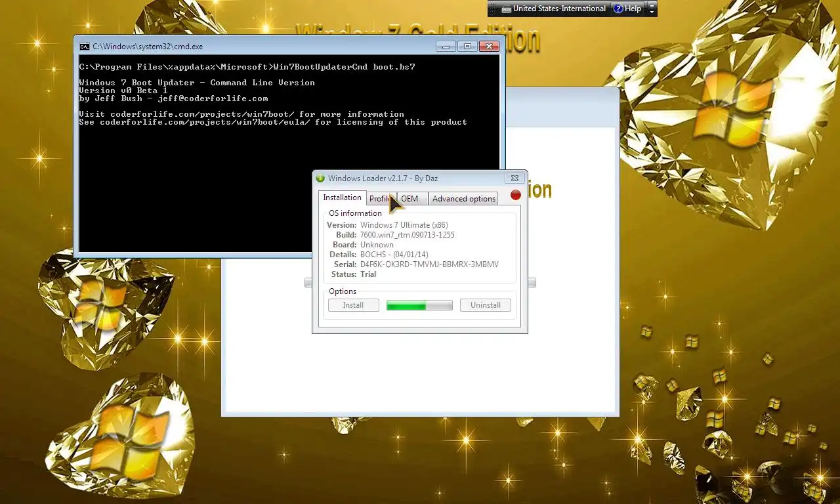Open the language bar options arrow
The width and height of the screenshot is (840, 504).
(652, 12)
